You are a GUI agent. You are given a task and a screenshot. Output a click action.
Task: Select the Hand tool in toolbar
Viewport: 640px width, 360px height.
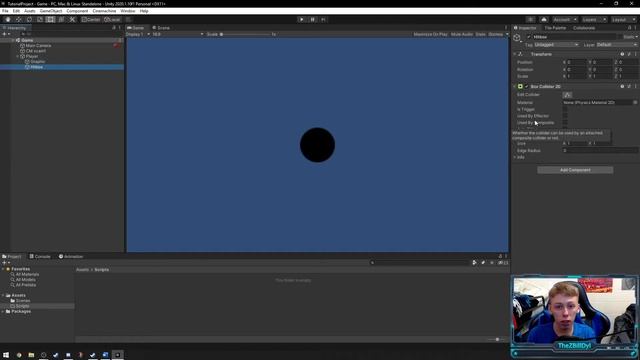click(x=8, y=19)
